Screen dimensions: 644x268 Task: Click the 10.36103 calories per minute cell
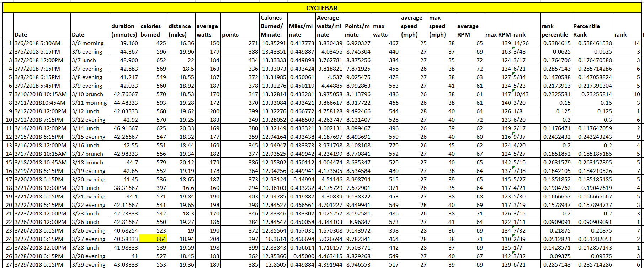pos(273,188)
